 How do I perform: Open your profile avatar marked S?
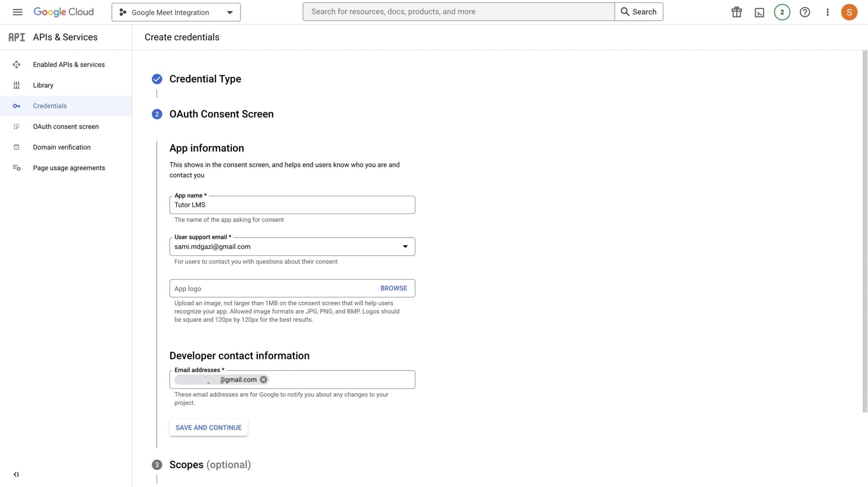849,12
